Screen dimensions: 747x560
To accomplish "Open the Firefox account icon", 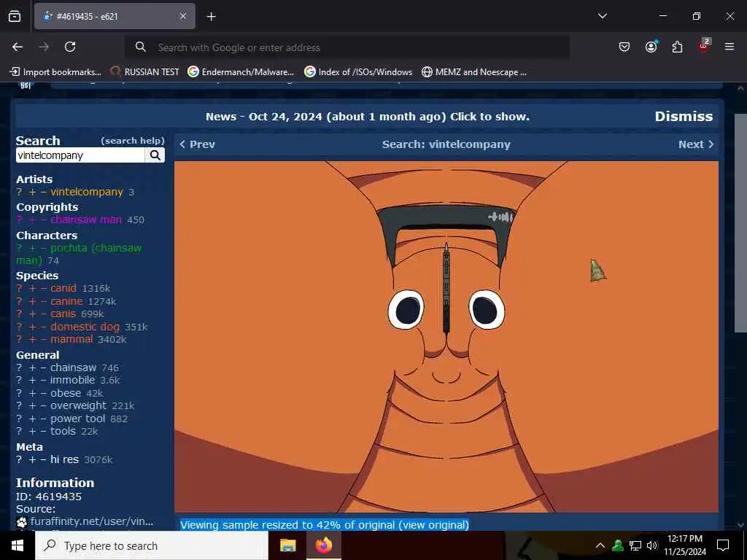I will (x=651, y=47).
